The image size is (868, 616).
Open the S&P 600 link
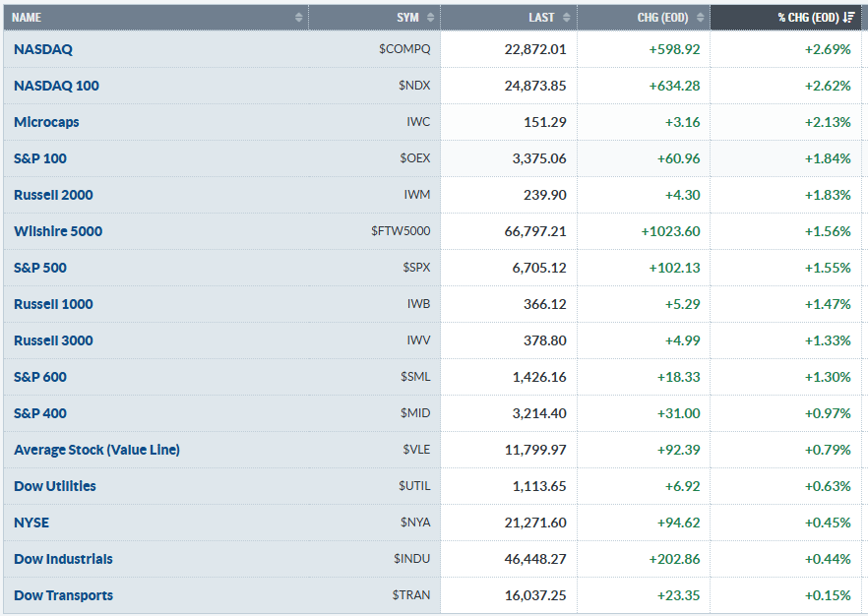(39, 377)
